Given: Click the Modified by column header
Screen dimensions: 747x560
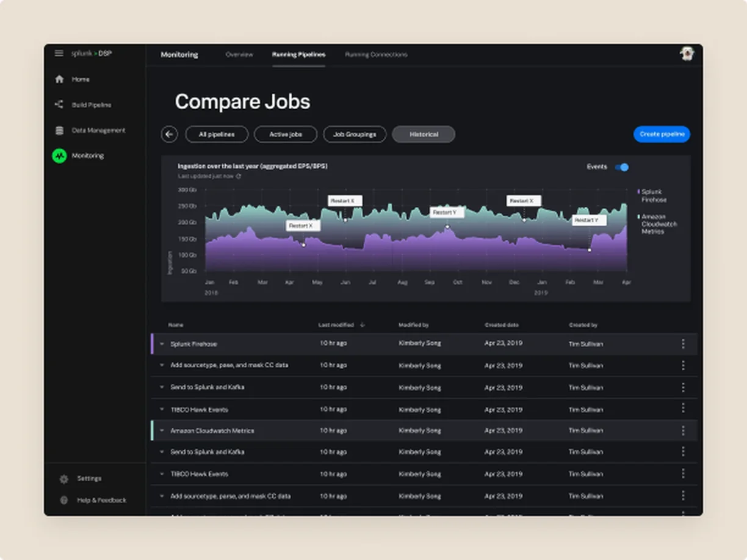Looking at the screenshot, I should click(413, 325).
